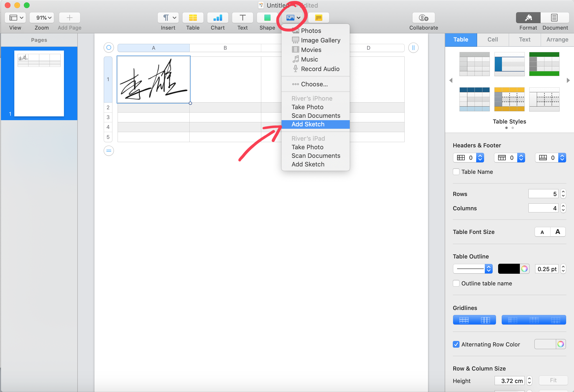Open the Document inspector icon
Image resolution: width=574 pixels, height=392 pixels.
pyautogui.click(x=554, y=18)
